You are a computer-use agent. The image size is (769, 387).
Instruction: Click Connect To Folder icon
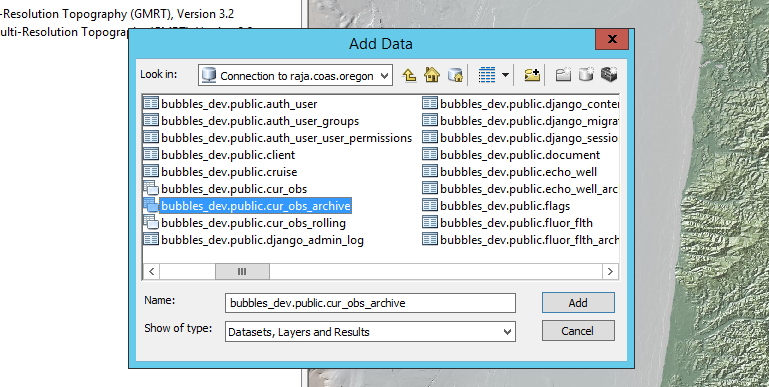point(532,75)
